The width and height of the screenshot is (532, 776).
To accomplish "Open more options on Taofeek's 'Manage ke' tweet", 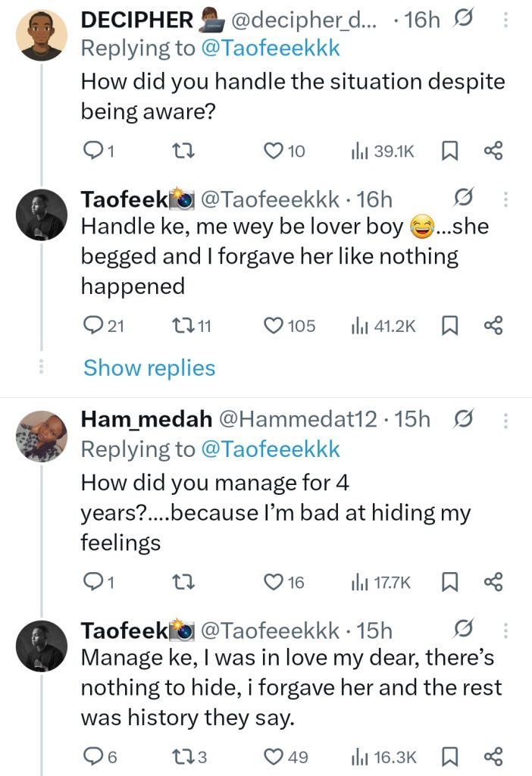I will click(505, 630).
